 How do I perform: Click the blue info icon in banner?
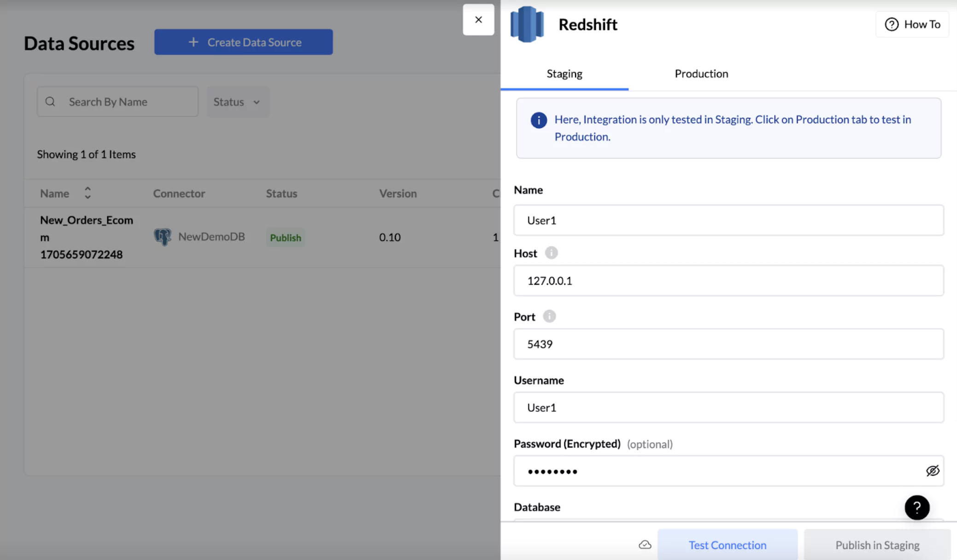[539, 120]
